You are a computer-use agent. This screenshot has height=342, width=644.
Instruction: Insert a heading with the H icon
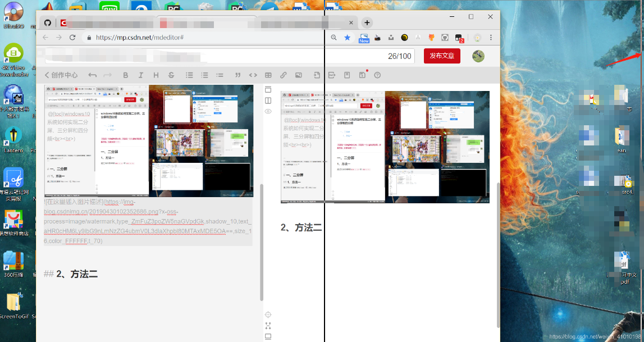point(156,75)
